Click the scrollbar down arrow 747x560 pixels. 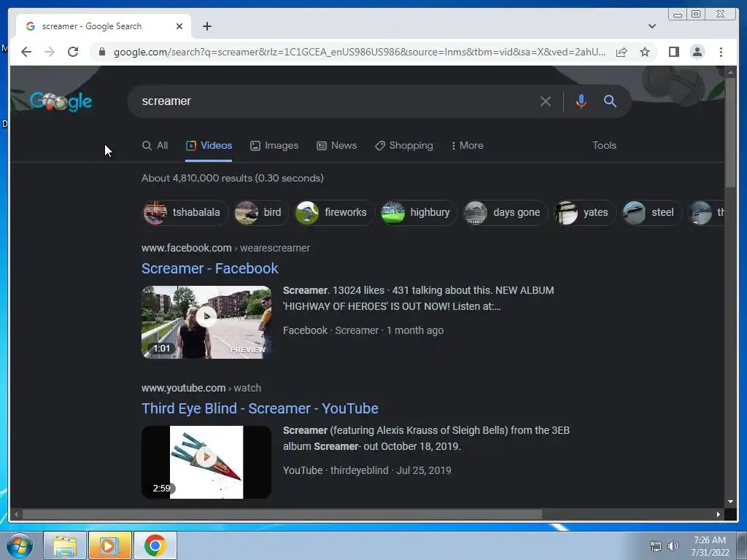pyautogui.click(x=730, y=502)
